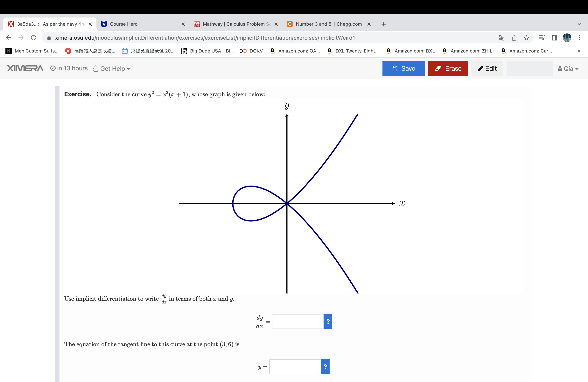This screenshot has width=588, height=382.
Task: Open the reading list media icon
Action: [x=542, y=38]
